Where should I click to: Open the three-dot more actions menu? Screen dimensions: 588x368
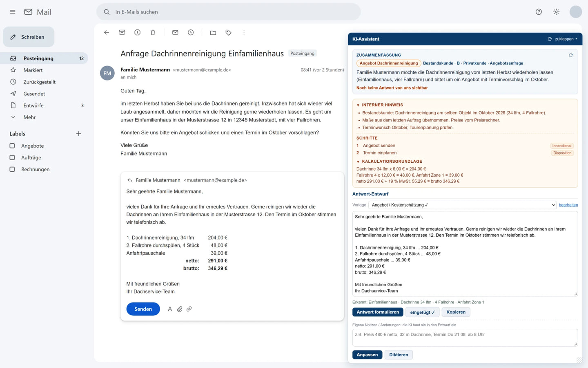click(244, 32)
